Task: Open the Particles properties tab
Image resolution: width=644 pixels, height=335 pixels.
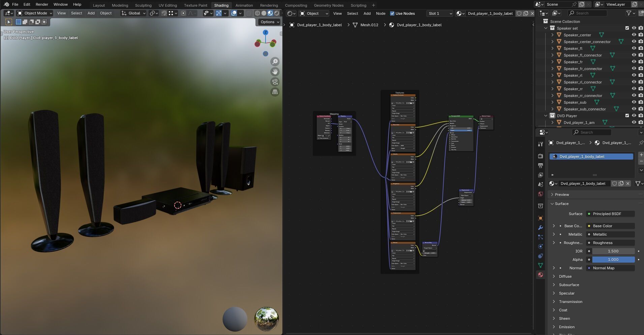Action: point(541,237)
